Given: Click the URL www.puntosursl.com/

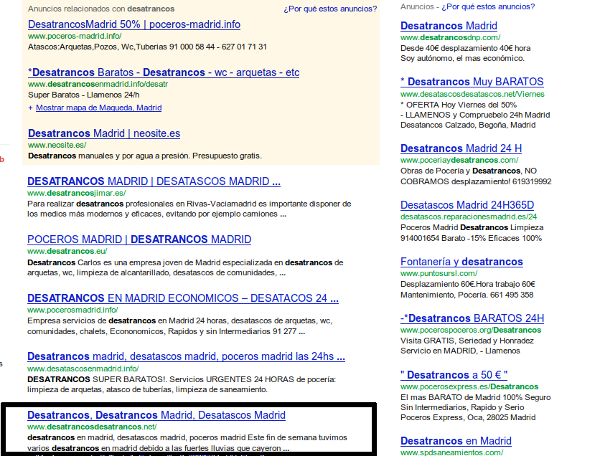Looking at the screenshot, I should [439, 274].
